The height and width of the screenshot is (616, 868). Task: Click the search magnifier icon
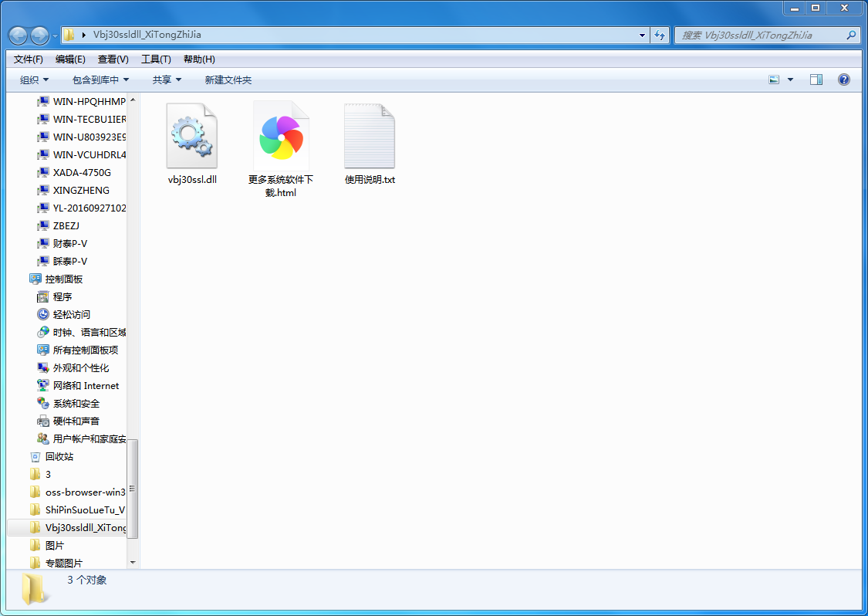pyautogui.click(x=851, y=35)
